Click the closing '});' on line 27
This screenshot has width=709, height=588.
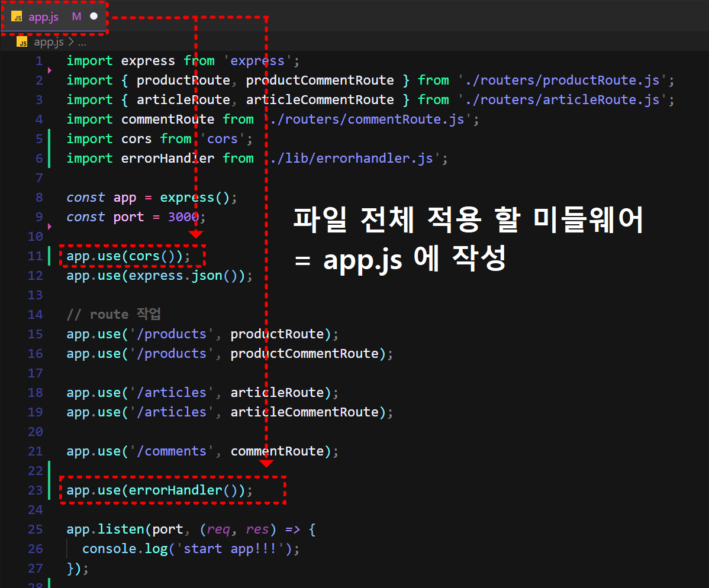78,568
